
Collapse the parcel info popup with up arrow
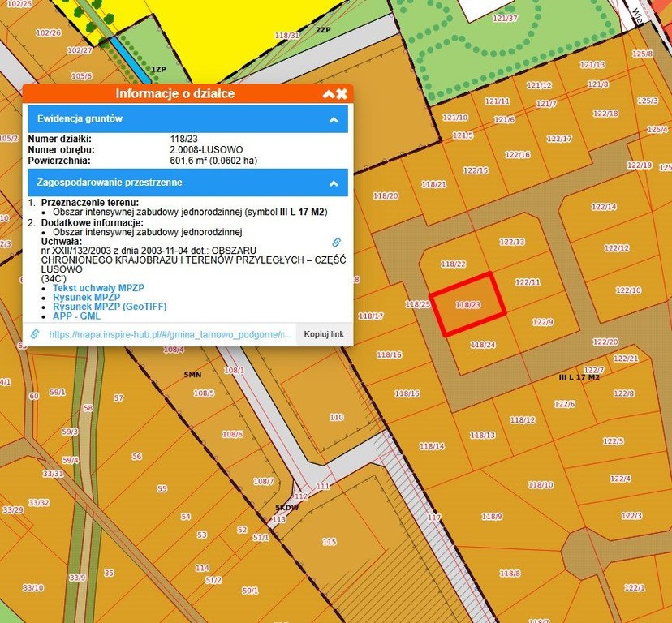pos(328,93)
